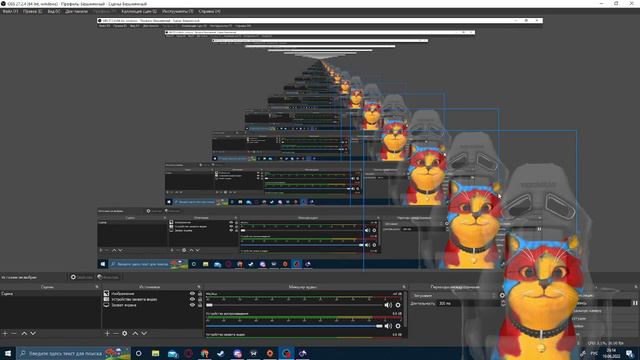Add a new source with the plus icon
This screenshot has width=640, height=360.
point(107,333)
